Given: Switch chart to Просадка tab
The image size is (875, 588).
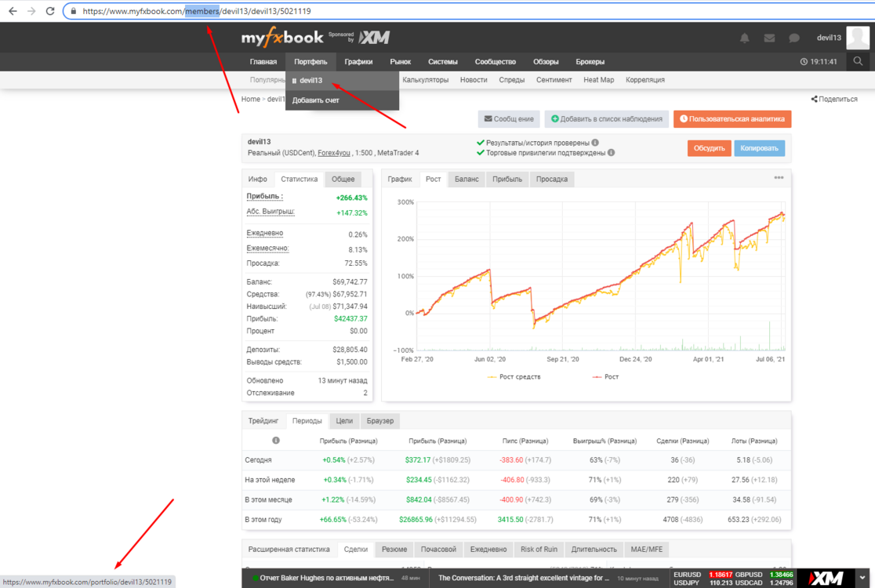Looking at the screenshot, I should coord(551,179).
